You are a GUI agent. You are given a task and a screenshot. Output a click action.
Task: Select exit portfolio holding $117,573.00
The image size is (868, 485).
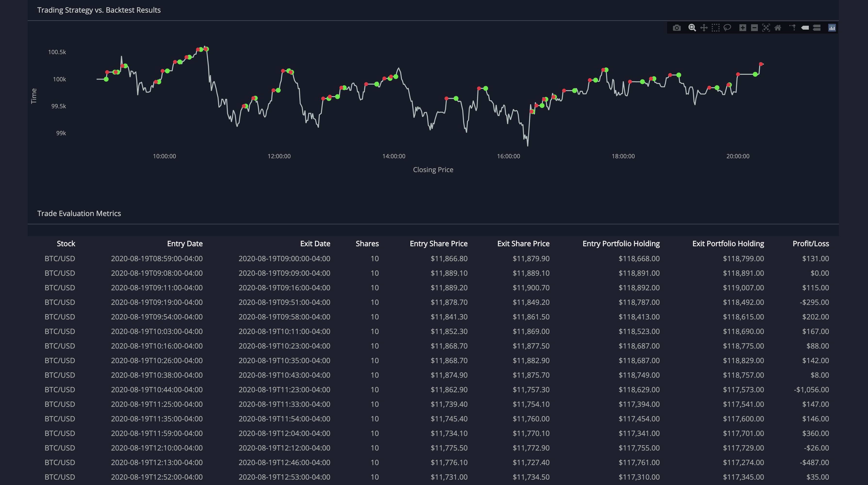(743, 390)
